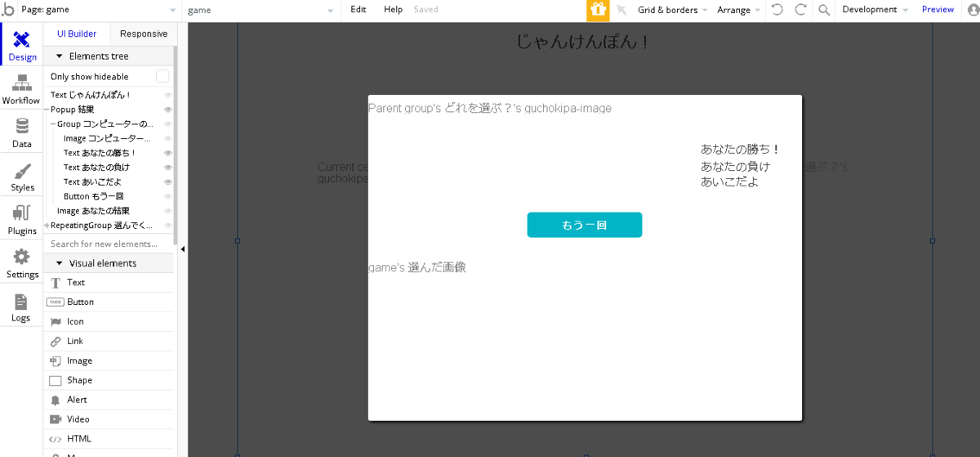Pick the Image element from Visual elements
The height and width of the screenshot is (457, 980).
(109, 361)
